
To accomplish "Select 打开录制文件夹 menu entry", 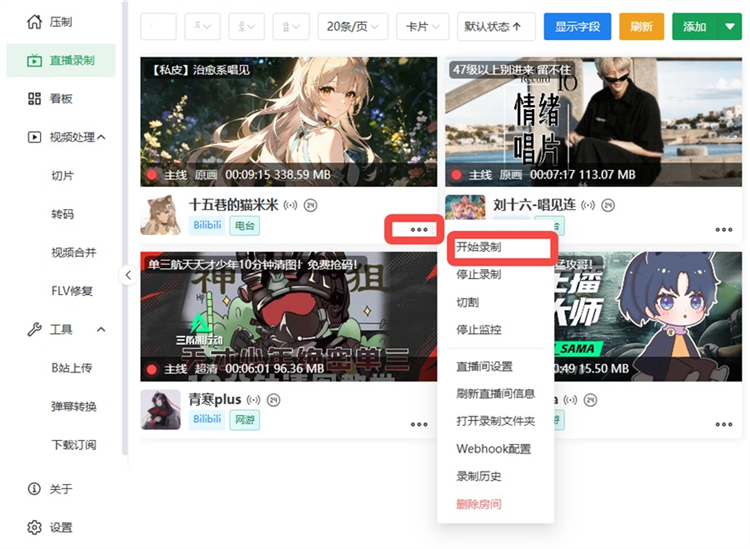I will tap(496, 421).
